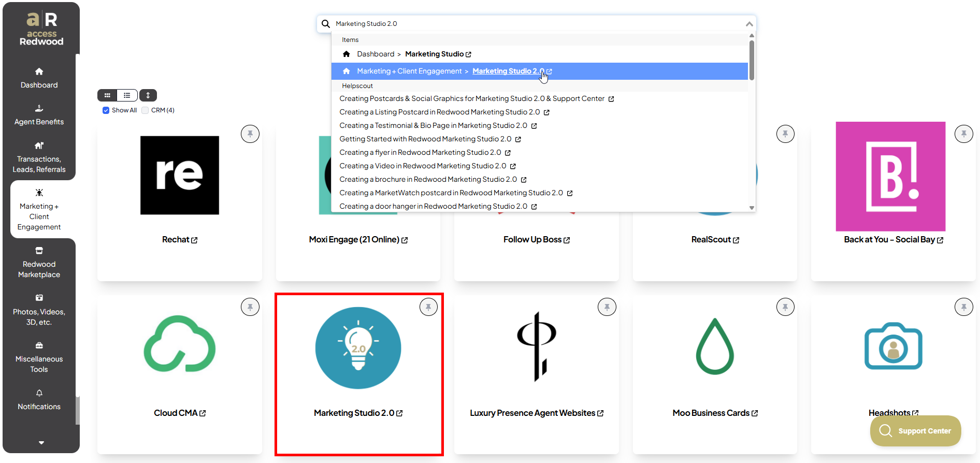Click the Luxury Presence Agent Websites link
Screen dimensions: 980x463
pyautogui.click(x=537, y=413)
